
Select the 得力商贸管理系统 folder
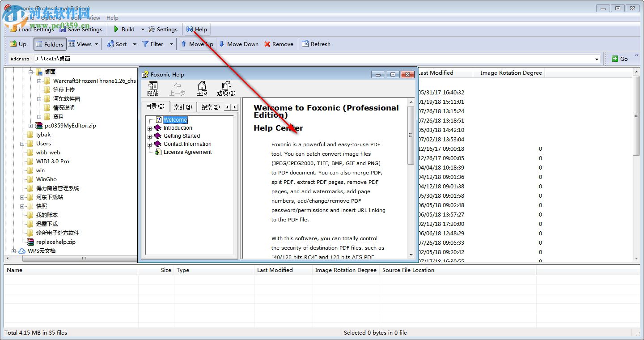tap(58, 188)
